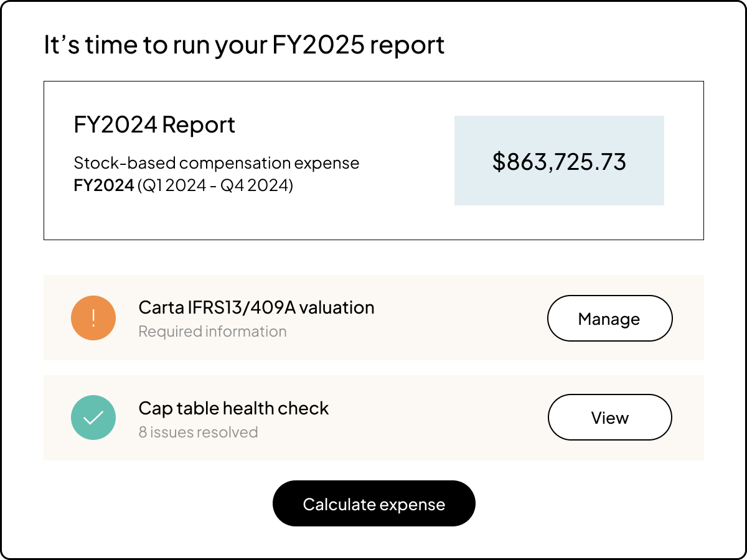Click the Carta IFRS13/409A valuation label

point(255,307)
